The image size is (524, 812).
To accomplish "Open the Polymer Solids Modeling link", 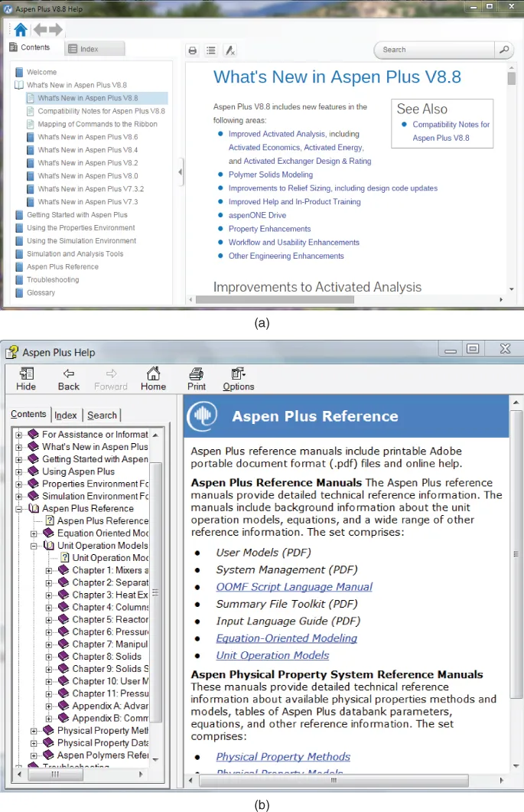I will (x=270, y=174).
